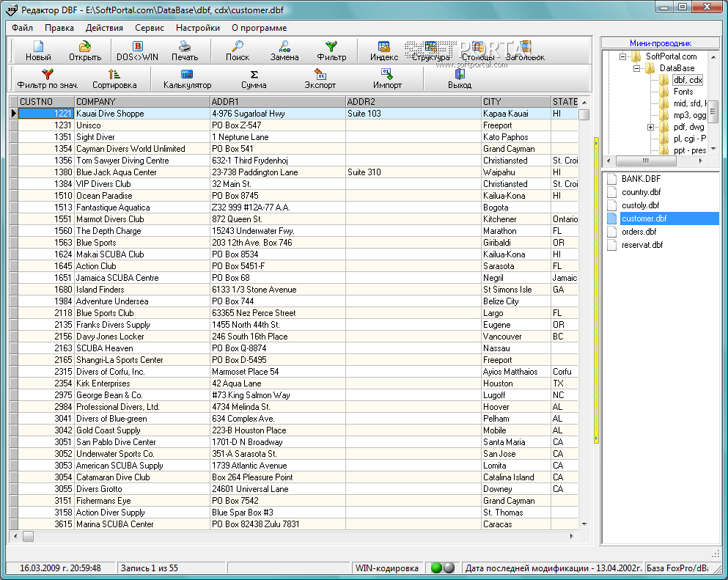Viewport: 728px width, 580px height.
Task: Open a file with the Открыть icon
Action: click(x=85, y=47)
